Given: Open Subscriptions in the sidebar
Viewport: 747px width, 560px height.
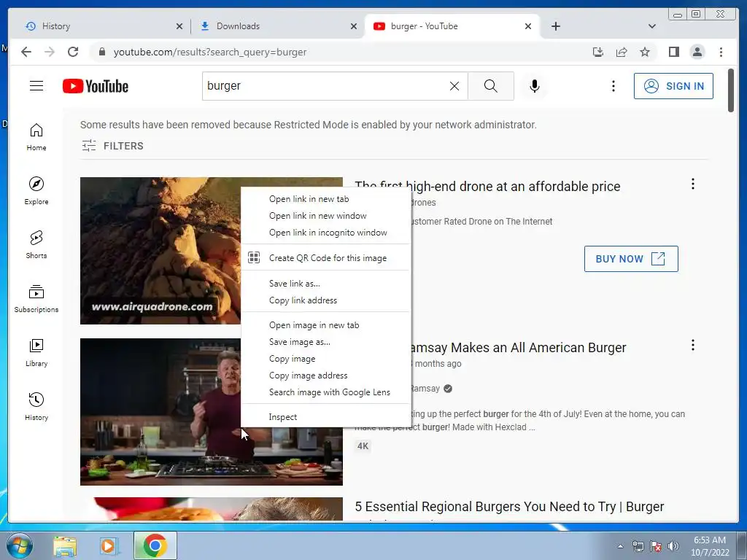Looking at the screenshot, I should (x=36, y=298).
